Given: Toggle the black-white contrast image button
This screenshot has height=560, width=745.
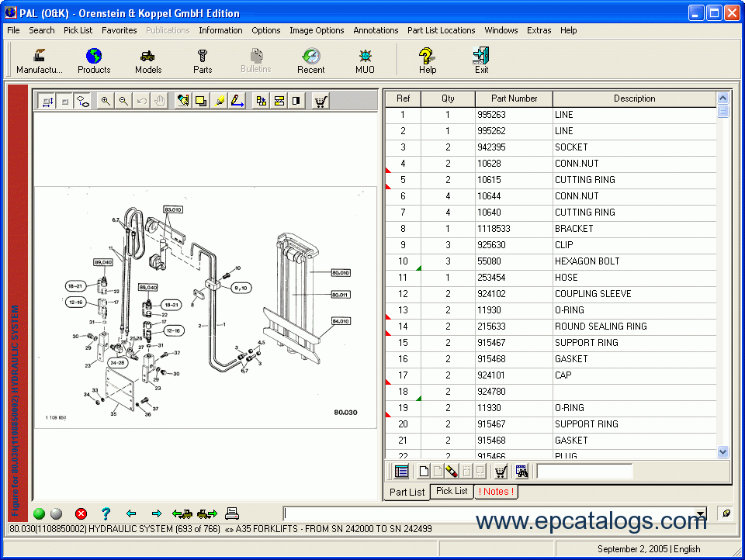Looking at the screenshot, I should pyautogui.click(x=296, y=101).
